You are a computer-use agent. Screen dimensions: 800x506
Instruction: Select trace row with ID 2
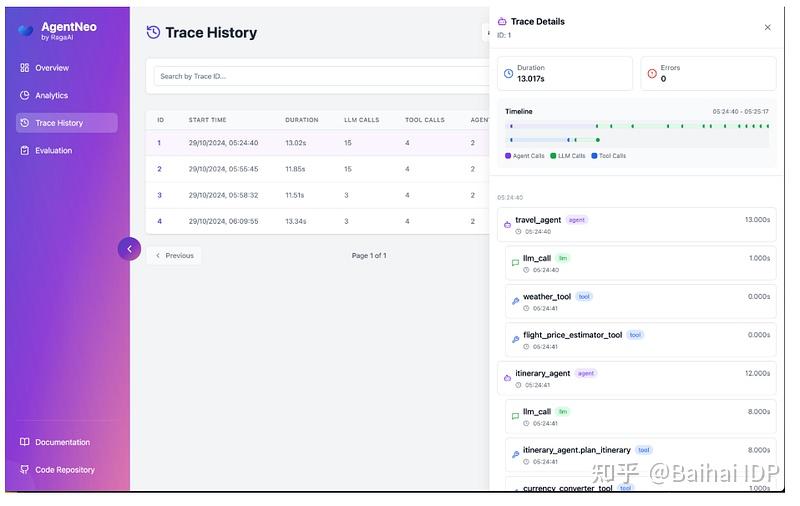[317, 169]
